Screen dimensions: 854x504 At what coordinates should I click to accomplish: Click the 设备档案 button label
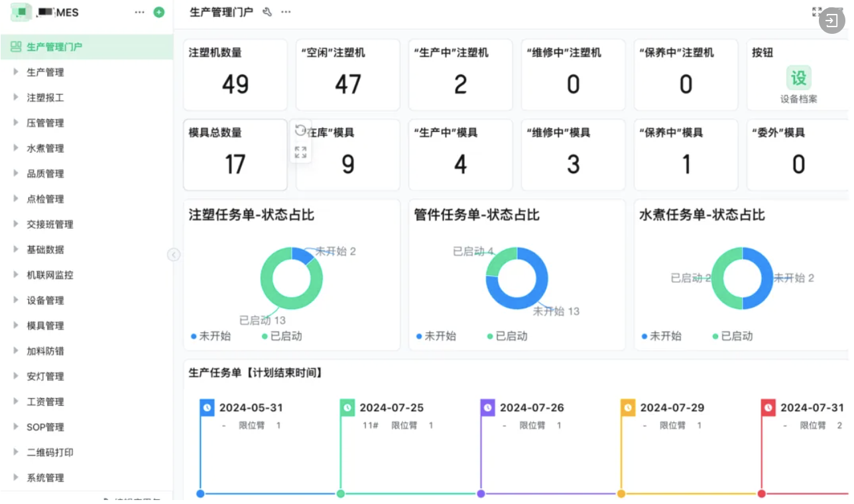798,99
